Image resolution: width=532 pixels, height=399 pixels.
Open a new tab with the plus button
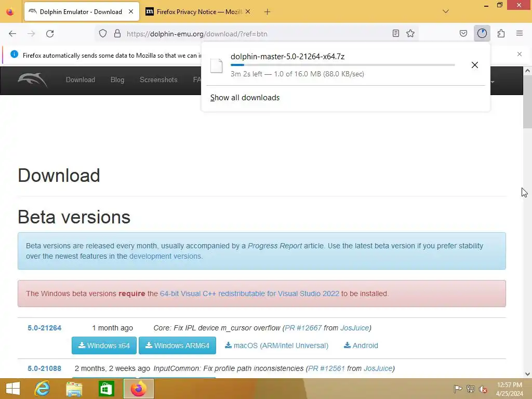pyautogui.click(x=268, y=12)
